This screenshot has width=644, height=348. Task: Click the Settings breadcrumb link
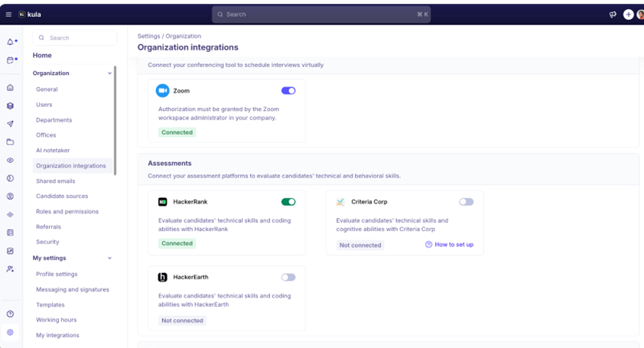point(148,36)
